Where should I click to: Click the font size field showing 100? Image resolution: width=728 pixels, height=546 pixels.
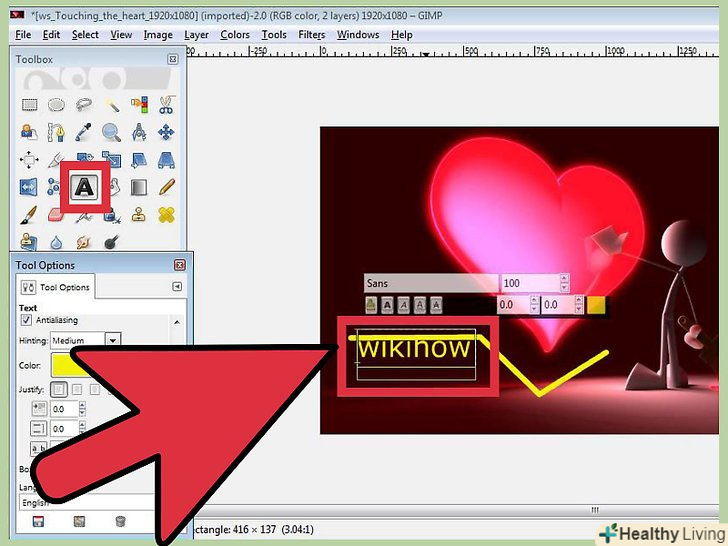(530, 283)
